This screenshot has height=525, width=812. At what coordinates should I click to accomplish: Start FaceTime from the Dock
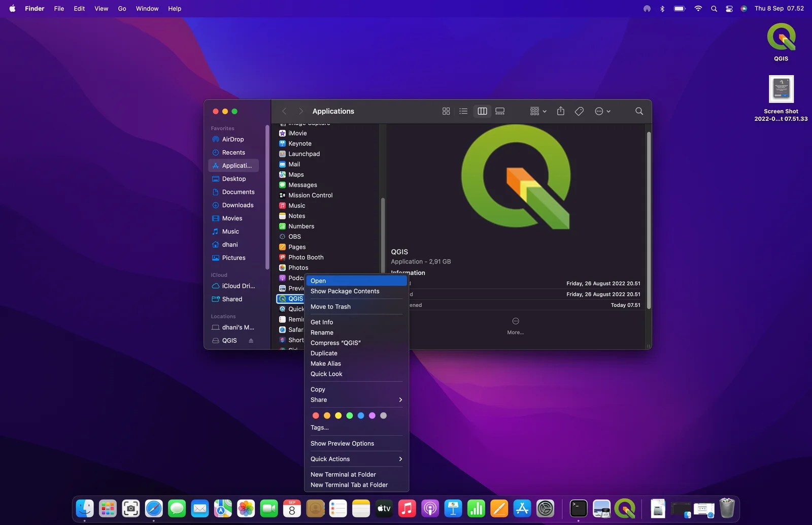pos(269,508)
